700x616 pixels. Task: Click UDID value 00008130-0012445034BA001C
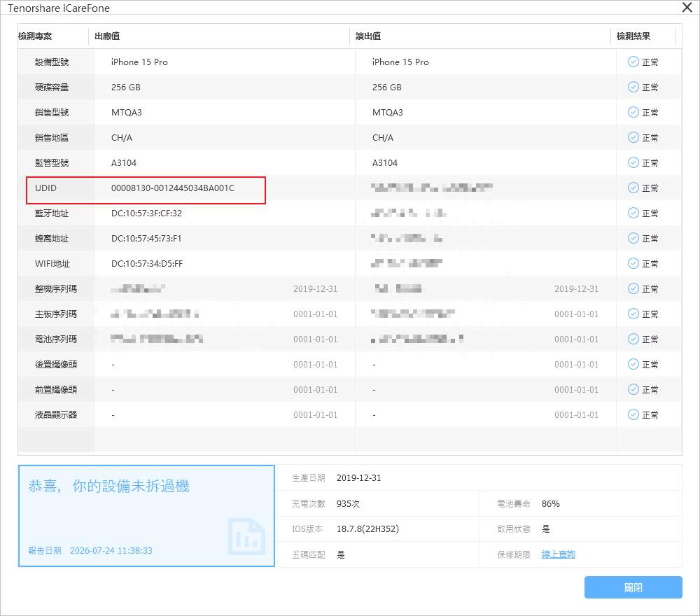tap(173, 188)
